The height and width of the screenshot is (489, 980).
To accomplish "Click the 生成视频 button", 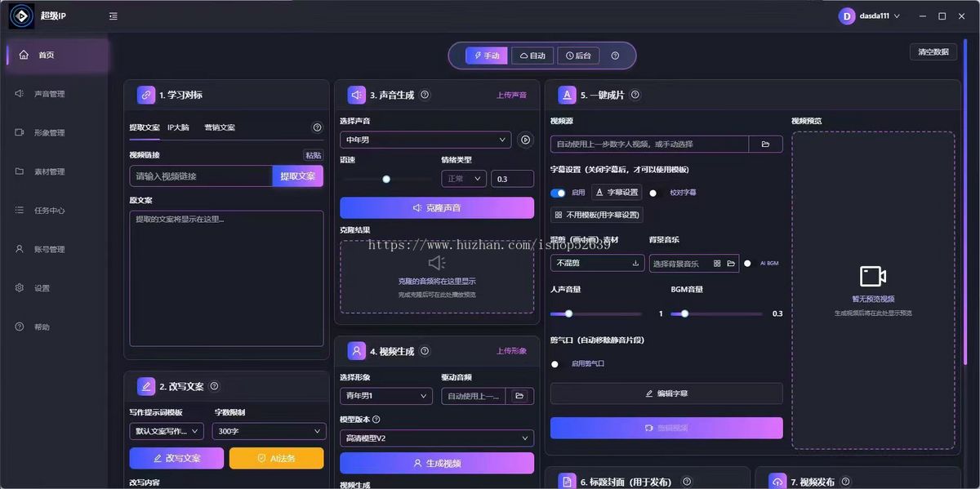I will point(437,463).
